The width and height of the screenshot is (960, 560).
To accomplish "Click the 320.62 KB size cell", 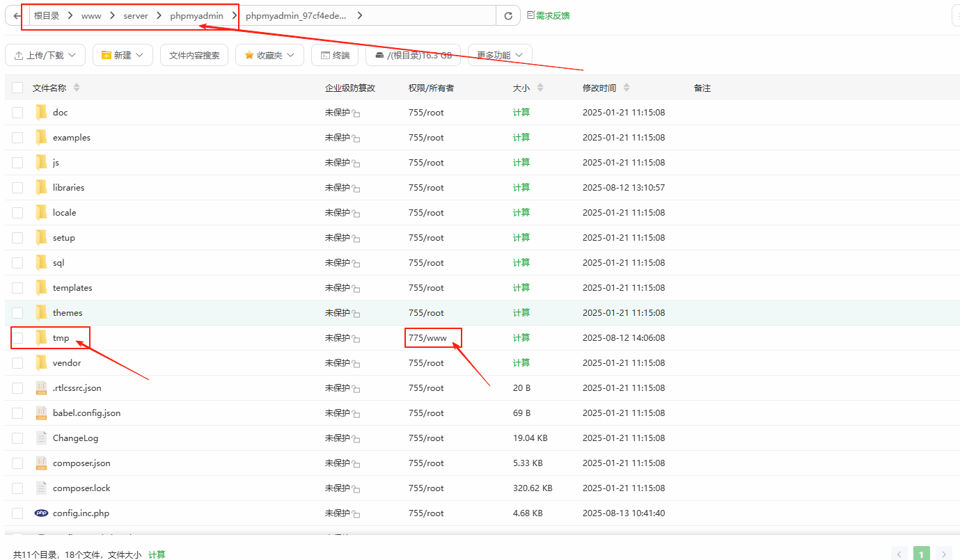I will [533, 488].
